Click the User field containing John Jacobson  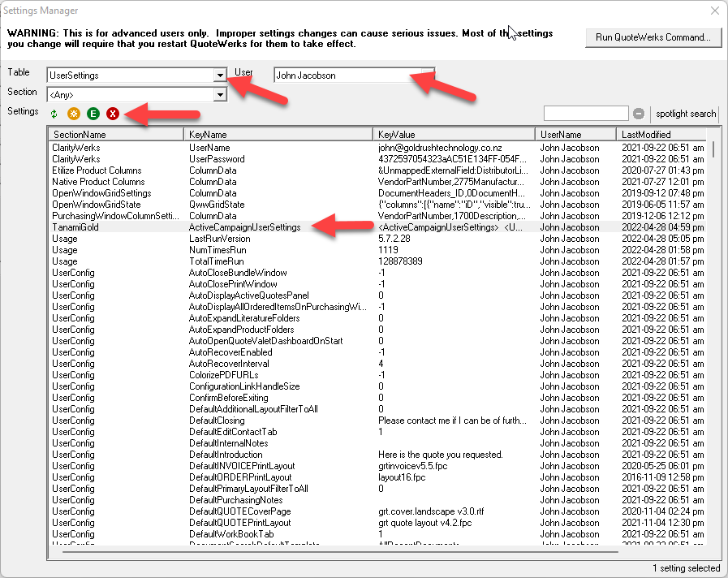click(354, 75)
